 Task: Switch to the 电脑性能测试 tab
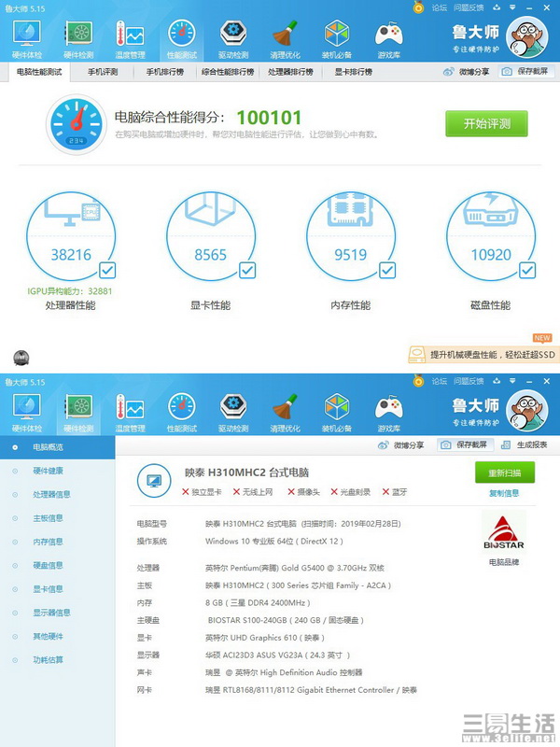coord(39,72)
